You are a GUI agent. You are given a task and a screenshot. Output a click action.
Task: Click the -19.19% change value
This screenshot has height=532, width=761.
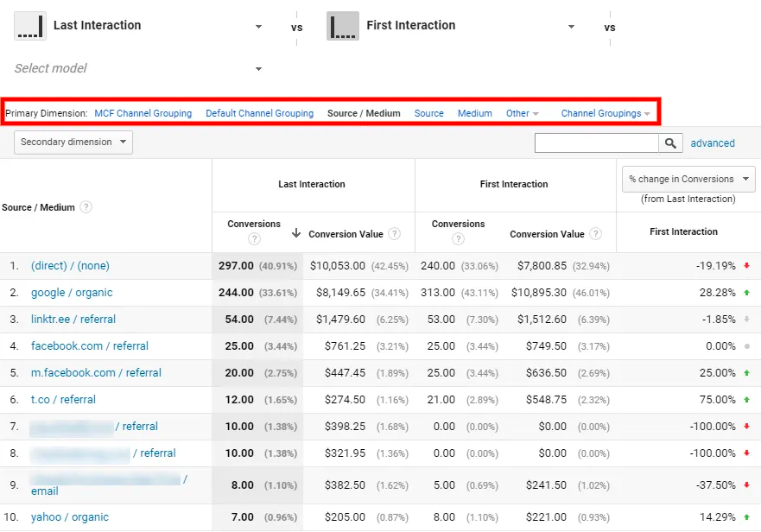pyautogui.click(x=716, y=265)
